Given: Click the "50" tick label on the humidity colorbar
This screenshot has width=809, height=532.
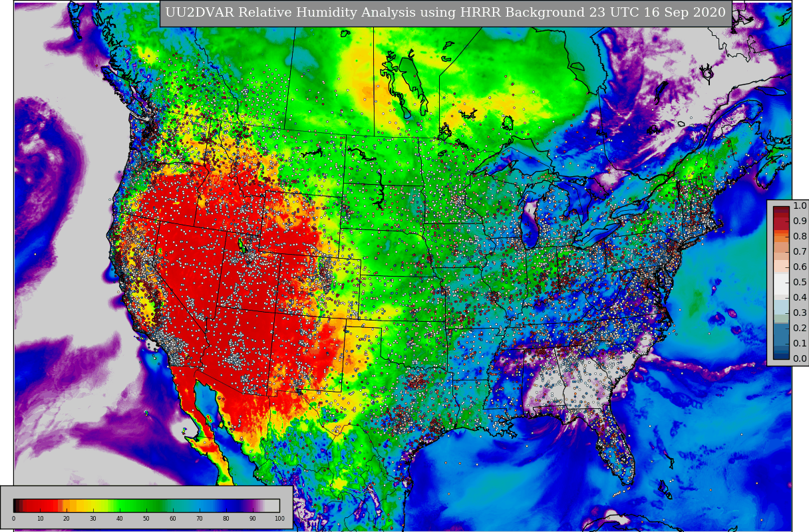Looking at the screenshot, I should pos(146,519).
